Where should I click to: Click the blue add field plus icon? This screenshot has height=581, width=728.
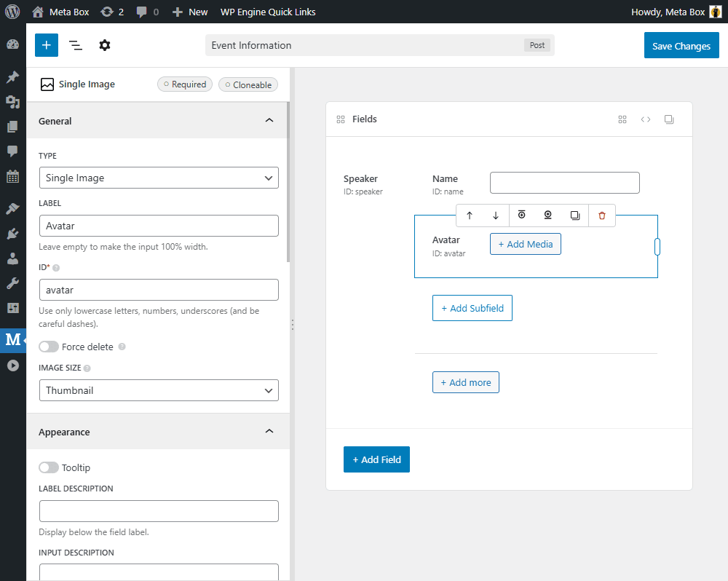(46, 45)
